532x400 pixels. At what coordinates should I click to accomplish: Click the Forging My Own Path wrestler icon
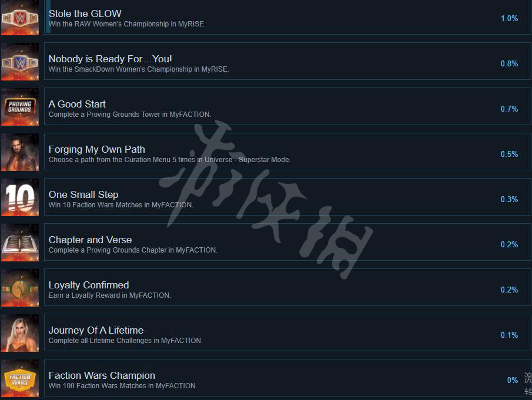coord(19,152)
